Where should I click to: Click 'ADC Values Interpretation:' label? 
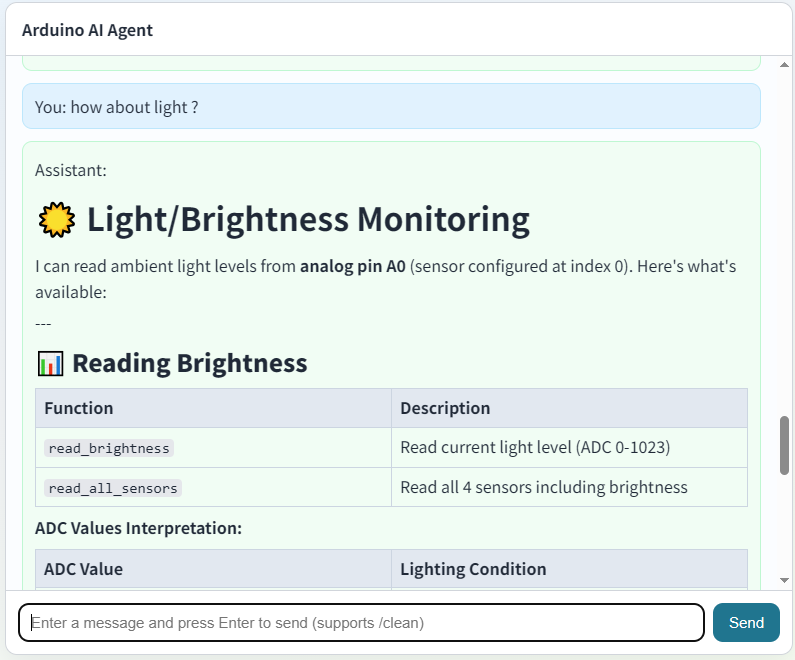click(138, 528)
